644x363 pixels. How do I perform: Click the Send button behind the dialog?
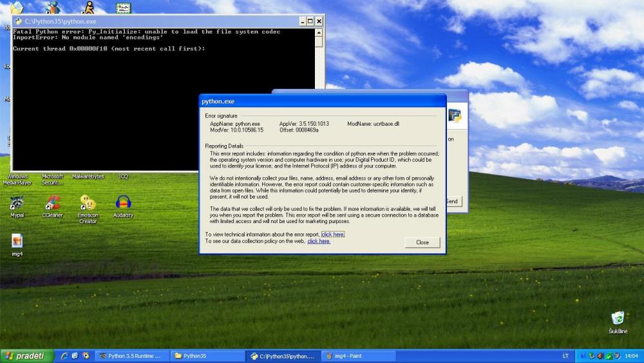[x=452, y=202]
